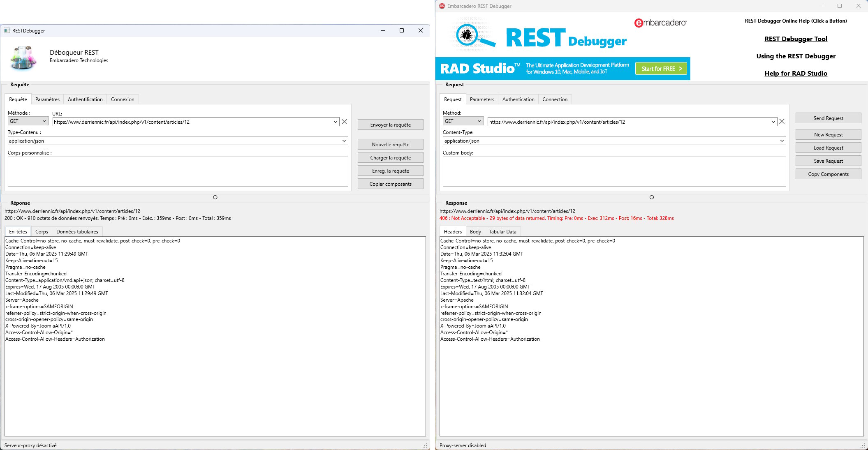The height and width of the screenshot is (450, 868).
Task: Click Serveur-proxy désactivé status text
Action: (x=30, y=445)
